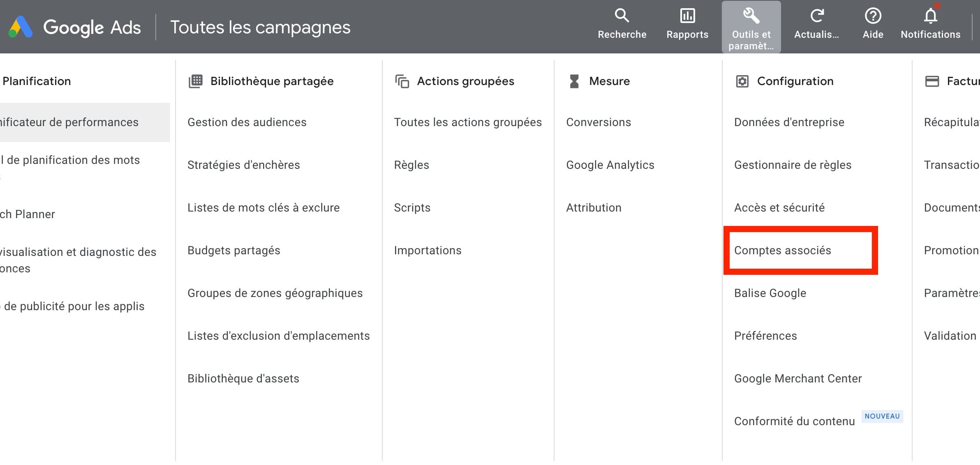
Task: Go to Groupes de zones géographiques
Action: click(275, 293)
